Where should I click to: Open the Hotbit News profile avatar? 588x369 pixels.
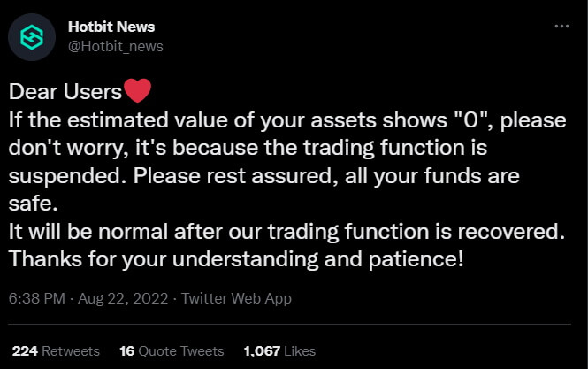tap(32, 37)
